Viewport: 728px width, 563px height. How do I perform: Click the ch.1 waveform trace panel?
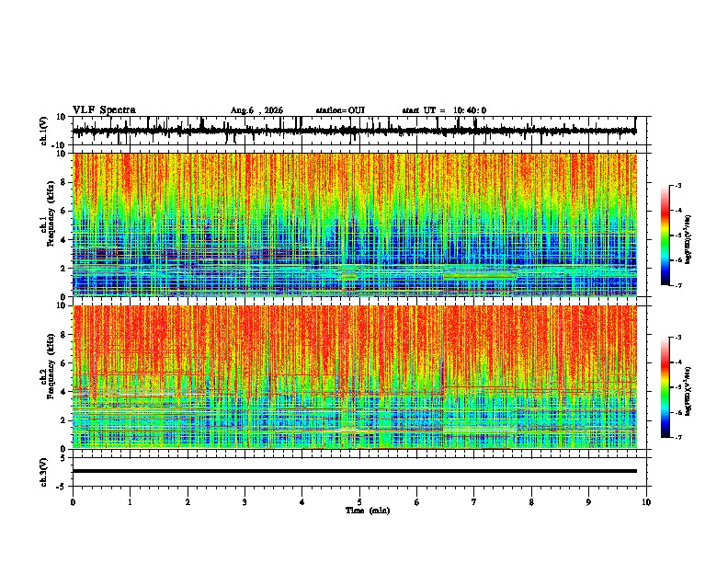(x=359, y=131)
